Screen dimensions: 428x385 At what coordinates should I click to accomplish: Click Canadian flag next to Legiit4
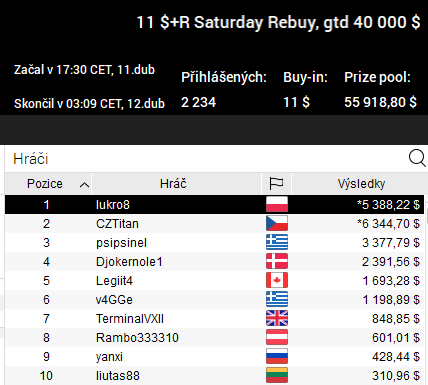click(277, 280)
